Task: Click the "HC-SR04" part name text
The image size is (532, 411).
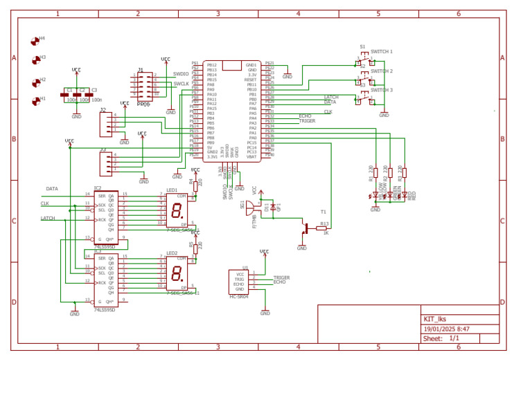Action: click(x=239, y=296)
